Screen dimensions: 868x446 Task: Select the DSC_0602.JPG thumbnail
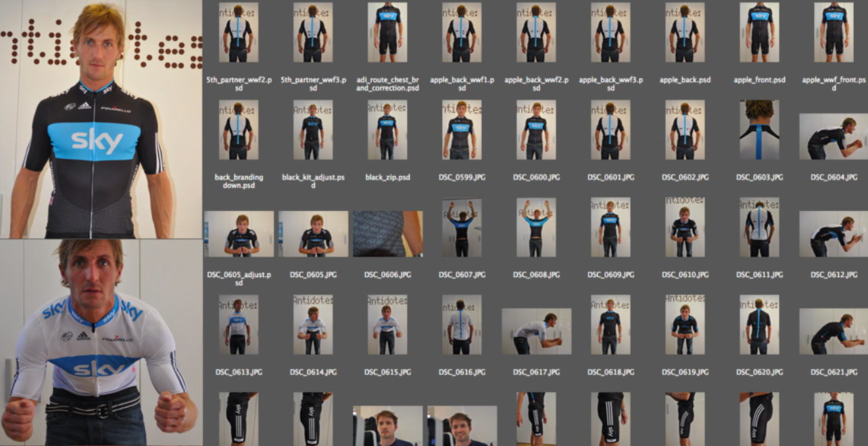685,130
